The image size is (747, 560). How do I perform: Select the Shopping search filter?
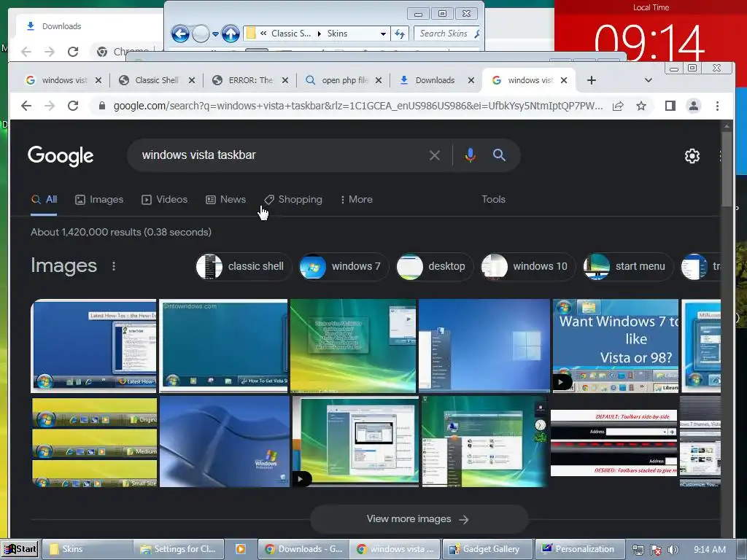[293, 200]
